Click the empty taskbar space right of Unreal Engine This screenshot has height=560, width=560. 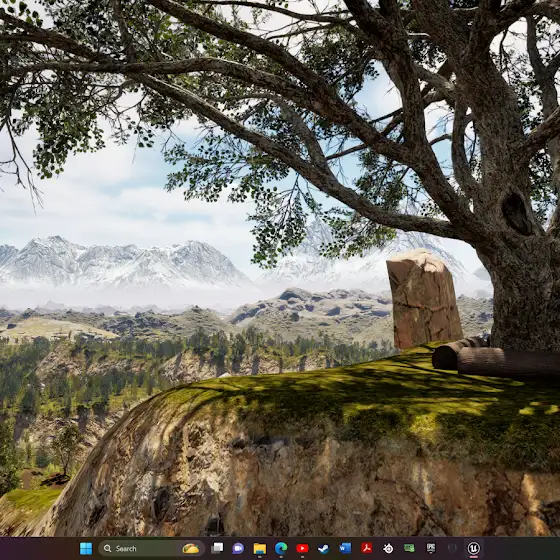pos(521,548)
